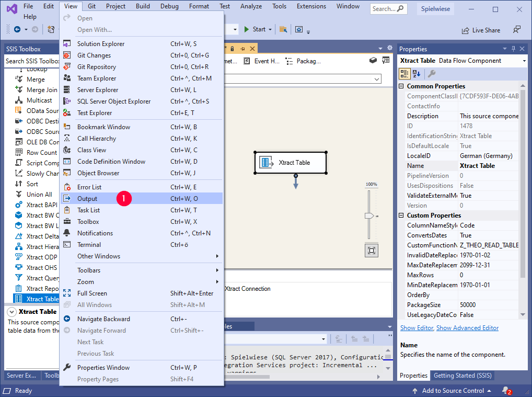Click the Git Changes icon in View menu
Image resolution: width=532 pixels, height=397 pixels.
pyautogui.click(x=66, y=55)
